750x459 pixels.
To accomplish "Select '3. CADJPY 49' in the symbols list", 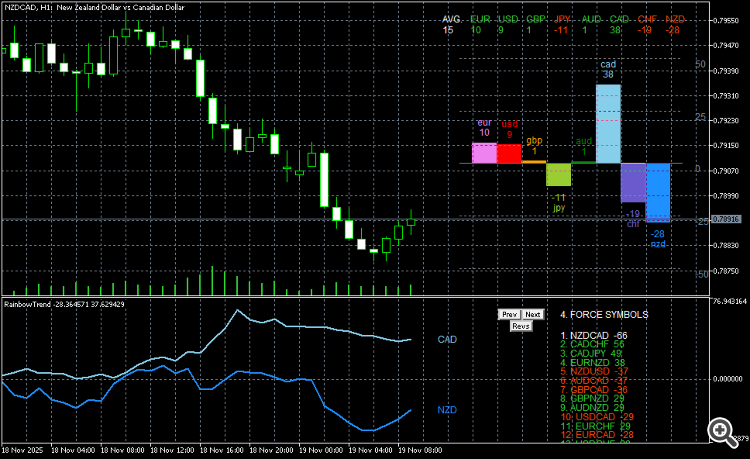I will click(591, 353).
